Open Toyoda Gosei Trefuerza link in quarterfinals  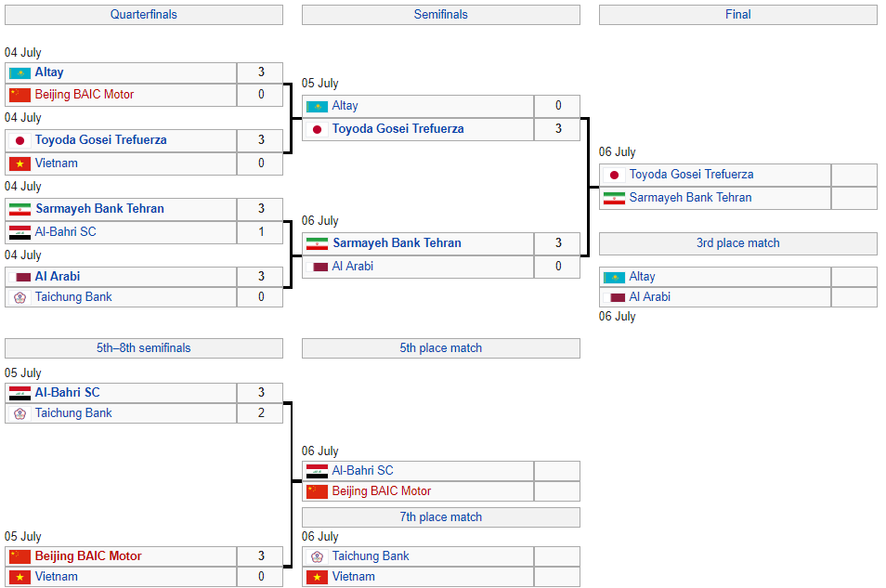pyautogui.click(x=100, y=140)
